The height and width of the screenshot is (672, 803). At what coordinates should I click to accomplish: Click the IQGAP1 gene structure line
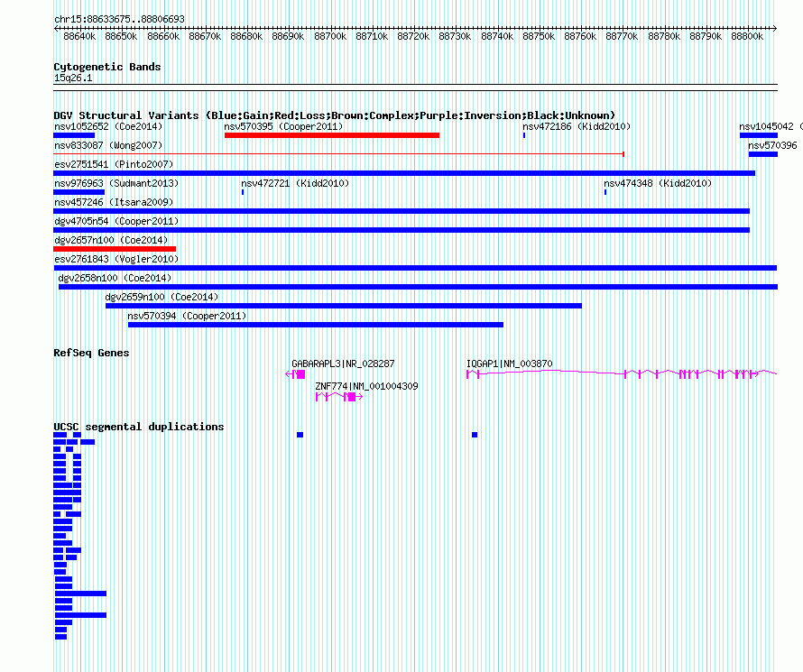tap(622, 373)
